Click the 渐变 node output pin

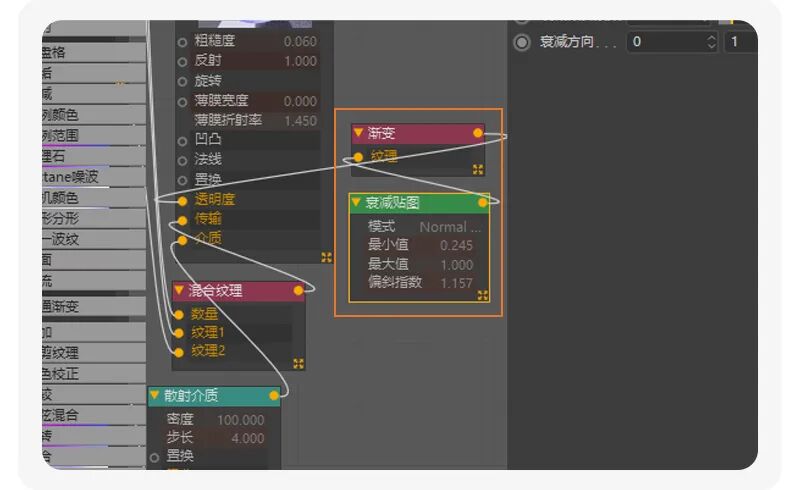pos(478,133)
